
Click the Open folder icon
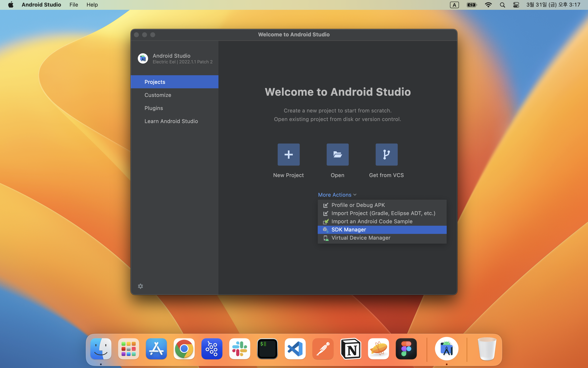coord(337,155)
